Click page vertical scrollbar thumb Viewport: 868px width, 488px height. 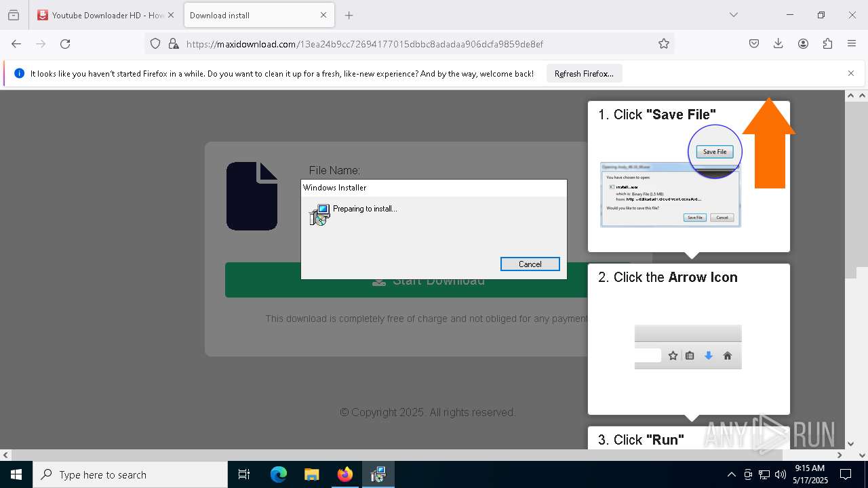[851, 190]
